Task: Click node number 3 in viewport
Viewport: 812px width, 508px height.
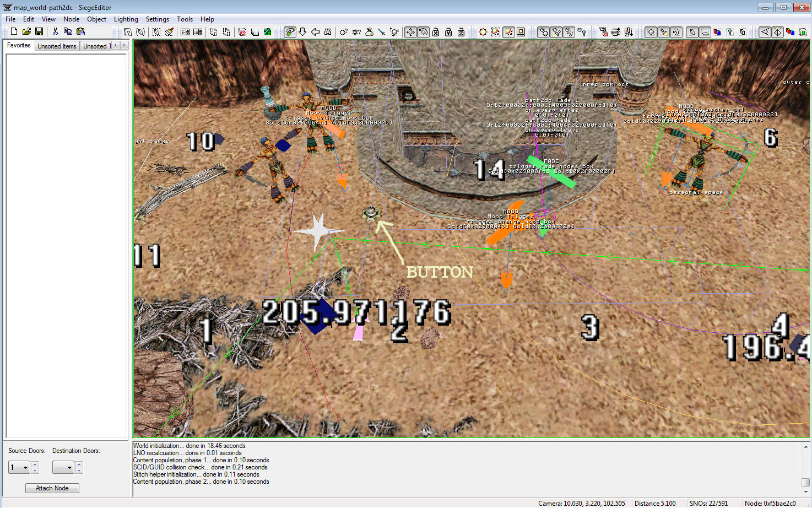Action: pos(590,327)
